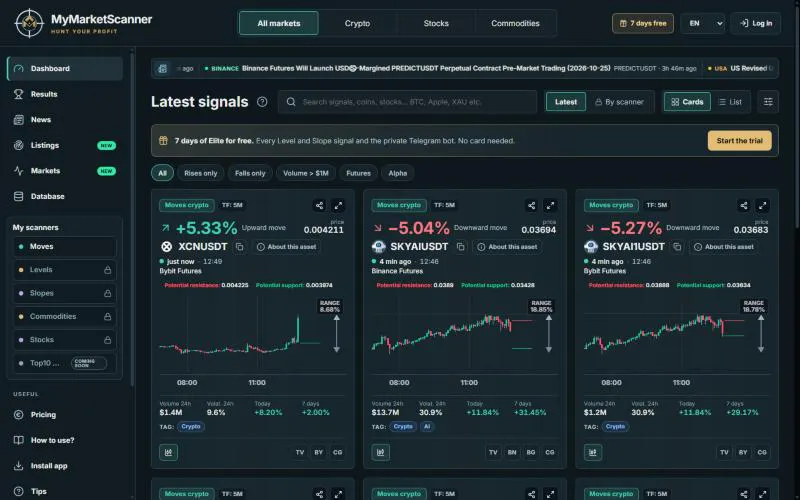Viewport: 800px width, 500px height.
Task: Enable the Futures filter chip
Action: pyautogui.click(x=359, y=173)
